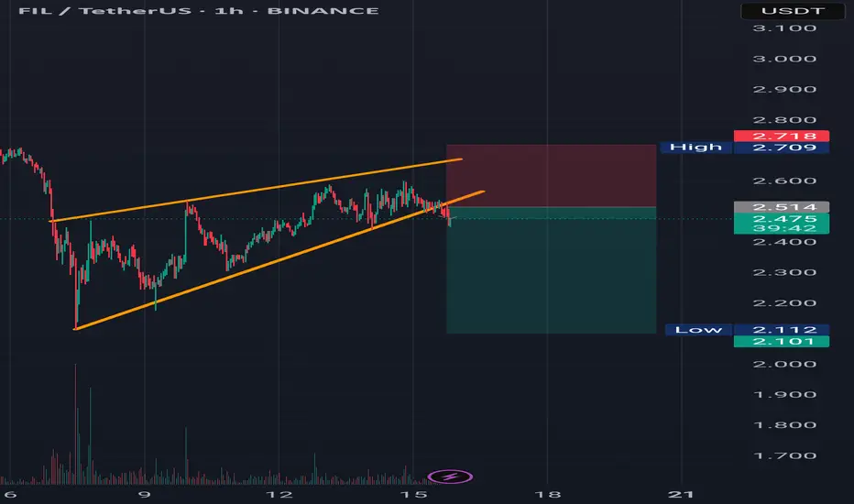Viewport: 854px width, 504px height.
Task: Click the red stop-loss zone of the short position
Action: pyautogui.click(x=552, y=175)
